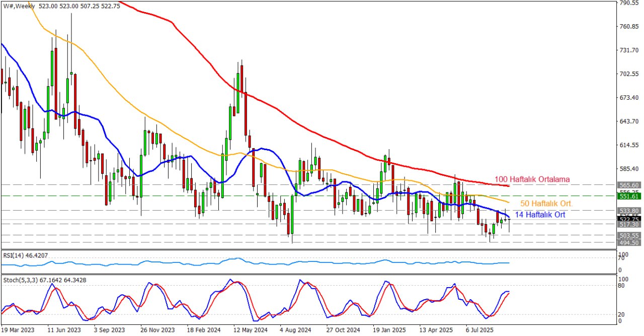Click the 790.55 price axis value
This screenshot has height=336, width=644.
coord(628,3)
